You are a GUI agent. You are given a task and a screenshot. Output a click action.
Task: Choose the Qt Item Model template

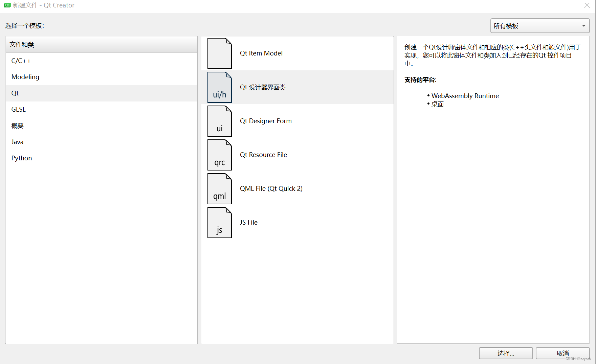click(x=297, y=53)
